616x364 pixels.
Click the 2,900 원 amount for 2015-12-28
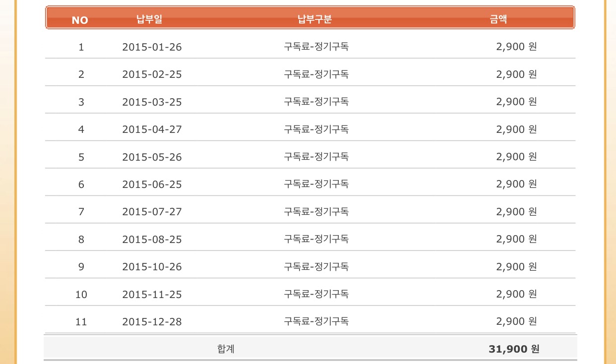pyautogui.click(x=516, y=321)
